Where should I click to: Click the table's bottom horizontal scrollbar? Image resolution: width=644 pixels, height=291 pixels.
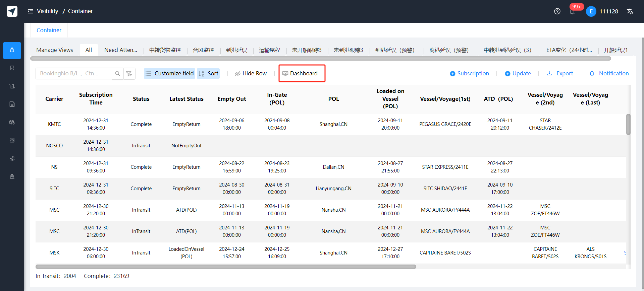click(x=226, y=267)
